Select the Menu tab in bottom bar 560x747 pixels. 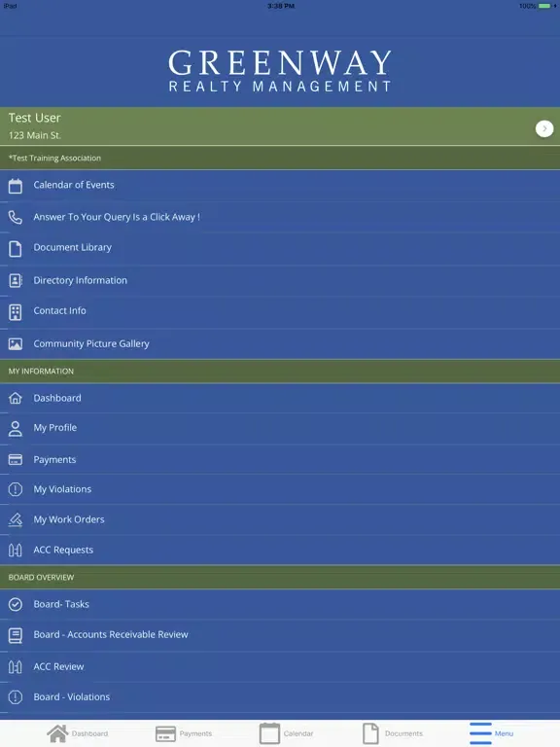(x=491, y=733)
